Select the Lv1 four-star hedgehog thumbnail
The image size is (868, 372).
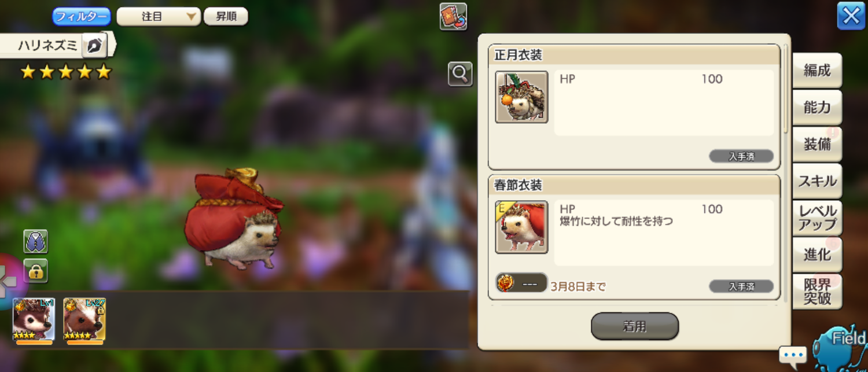(x=34, y=320)
